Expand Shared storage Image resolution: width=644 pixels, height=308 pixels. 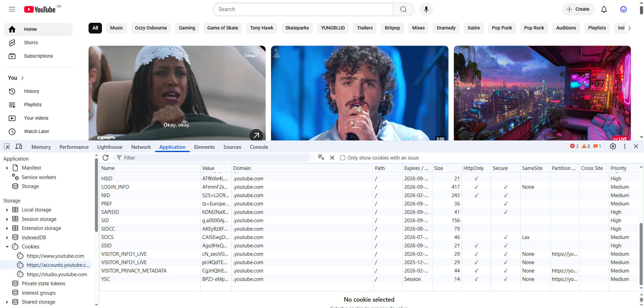pos(7,302)
